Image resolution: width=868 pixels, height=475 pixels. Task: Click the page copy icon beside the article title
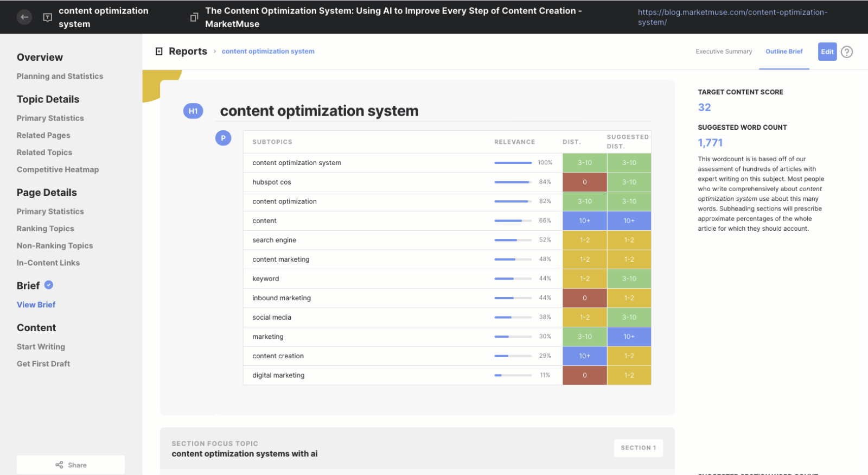tap(194, 17)
